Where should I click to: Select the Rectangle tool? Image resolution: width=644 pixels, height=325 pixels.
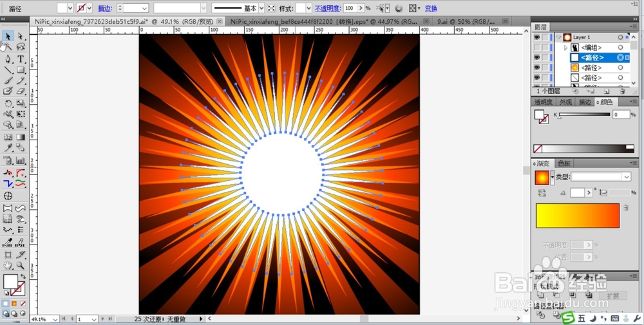click(21, 70)
